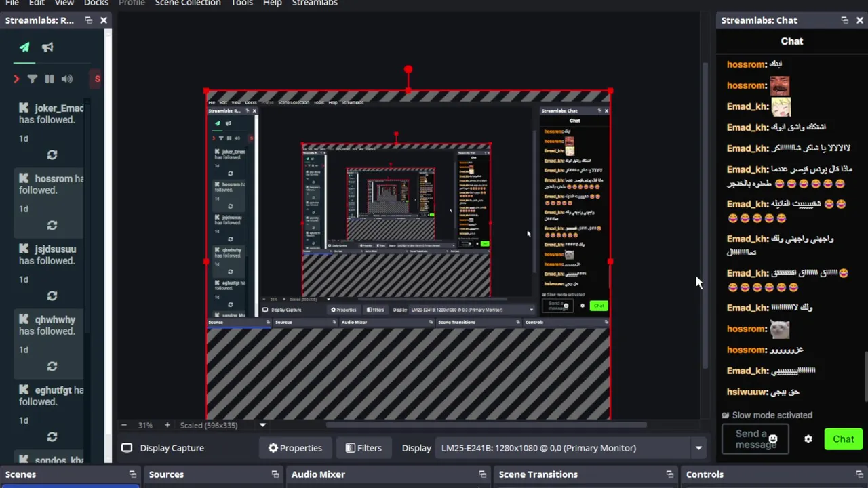
Task: Replay the hossrom follow alert
Action: (52, 226)
